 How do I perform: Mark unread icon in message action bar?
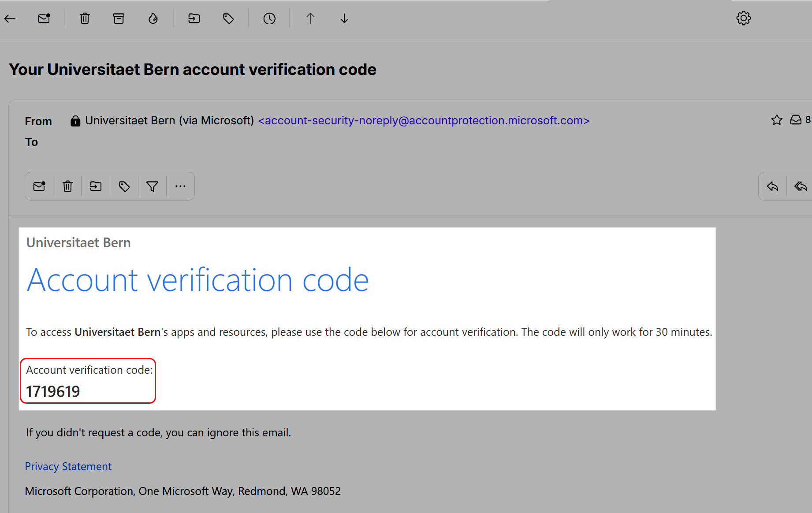coord(39,186)
